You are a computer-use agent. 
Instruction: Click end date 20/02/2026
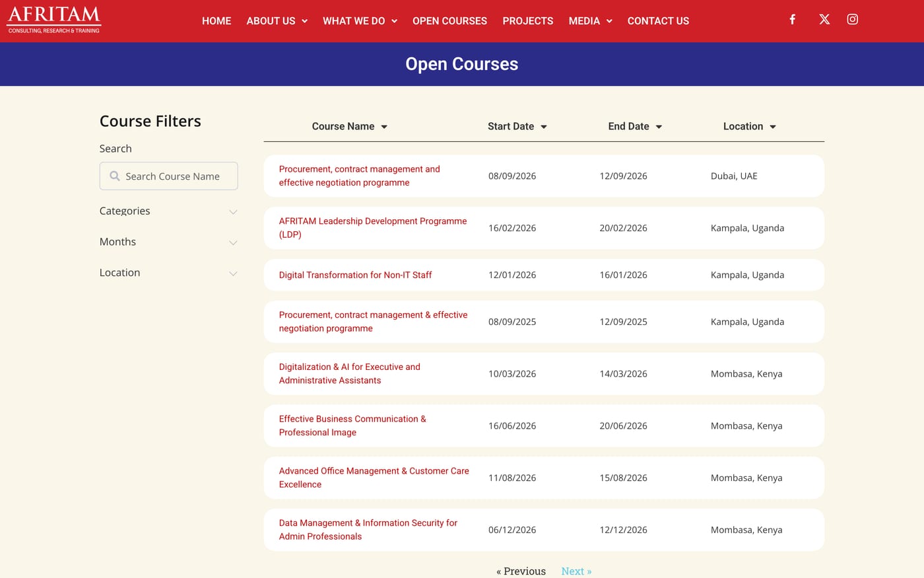tap(623, 228)
